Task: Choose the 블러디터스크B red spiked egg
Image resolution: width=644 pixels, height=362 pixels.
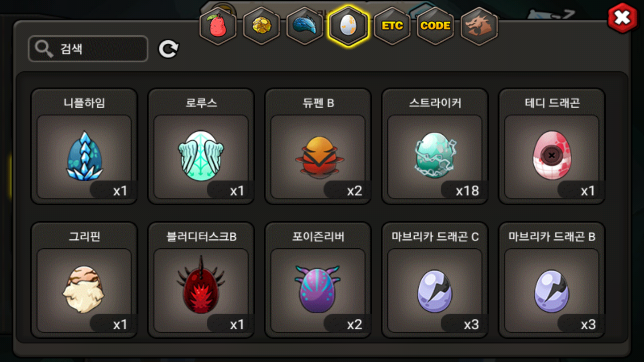Action: pyautogui.click(x=201, y=280)
